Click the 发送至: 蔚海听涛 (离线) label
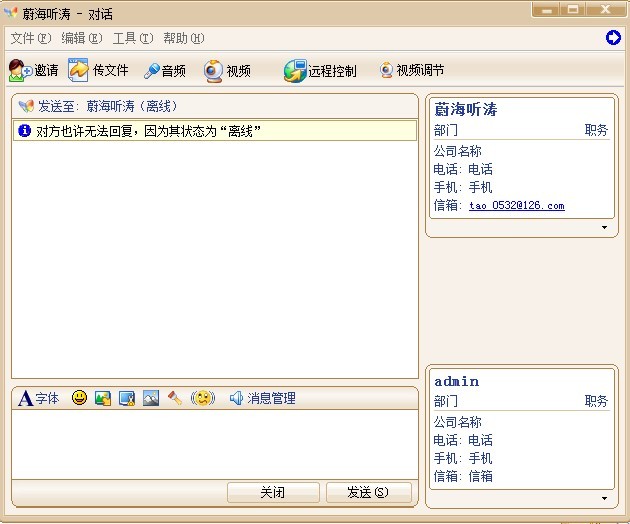Screen dimensions: 630x524 [x=107, y=106]
